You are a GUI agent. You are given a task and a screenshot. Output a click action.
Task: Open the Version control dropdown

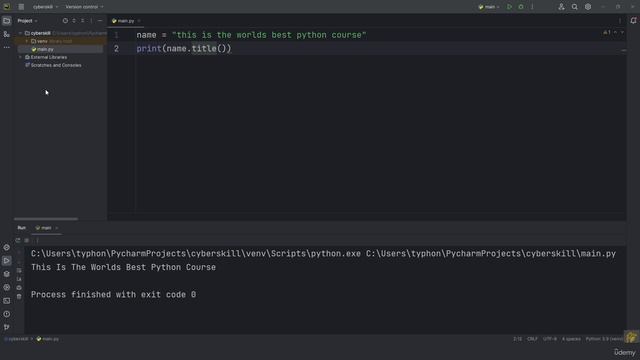point(84,7)
